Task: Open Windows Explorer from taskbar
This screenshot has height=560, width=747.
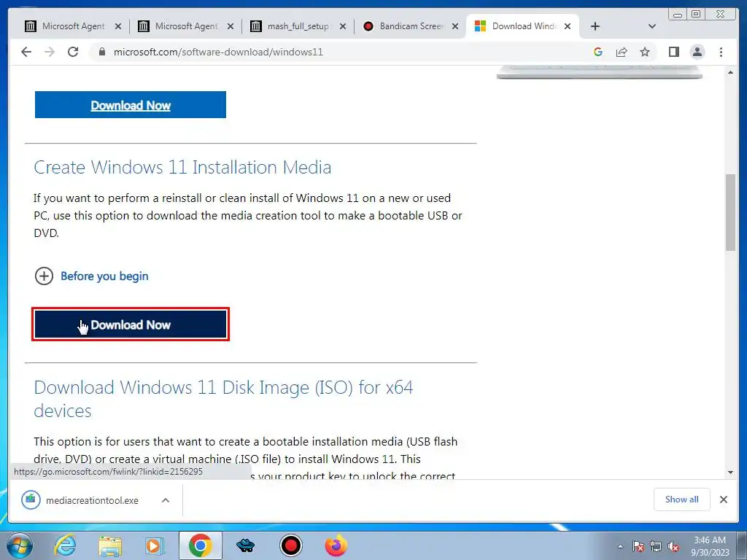Action: [110, 545]
